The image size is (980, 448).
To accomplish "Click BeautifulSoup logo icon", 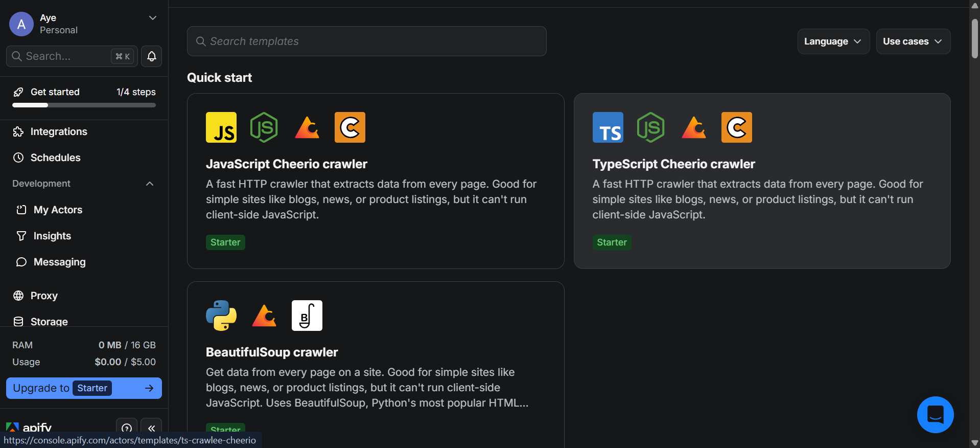I will (x=307, y=316).
